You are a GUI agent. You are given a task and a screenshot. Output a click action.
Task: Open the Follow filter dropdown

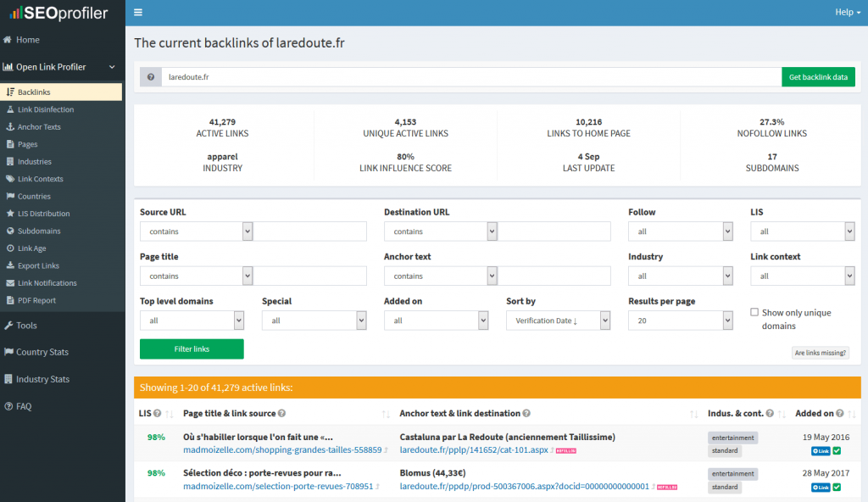[681, 231]
